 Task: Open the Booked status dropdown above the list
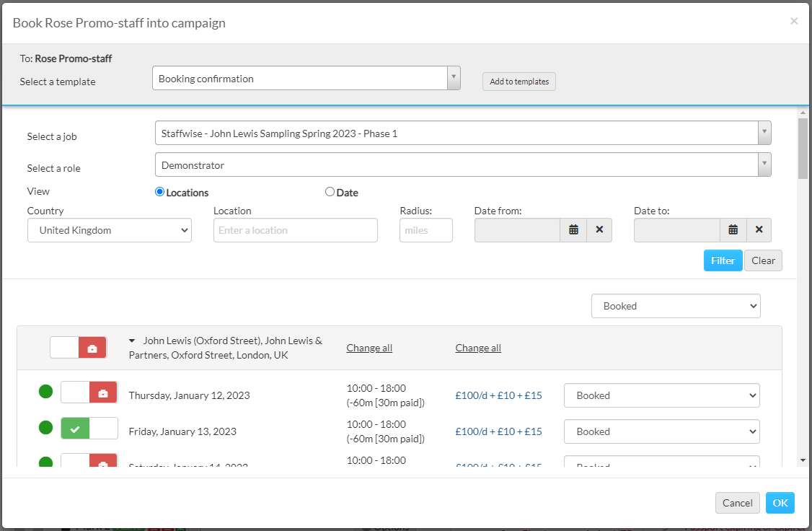point(676,306)
